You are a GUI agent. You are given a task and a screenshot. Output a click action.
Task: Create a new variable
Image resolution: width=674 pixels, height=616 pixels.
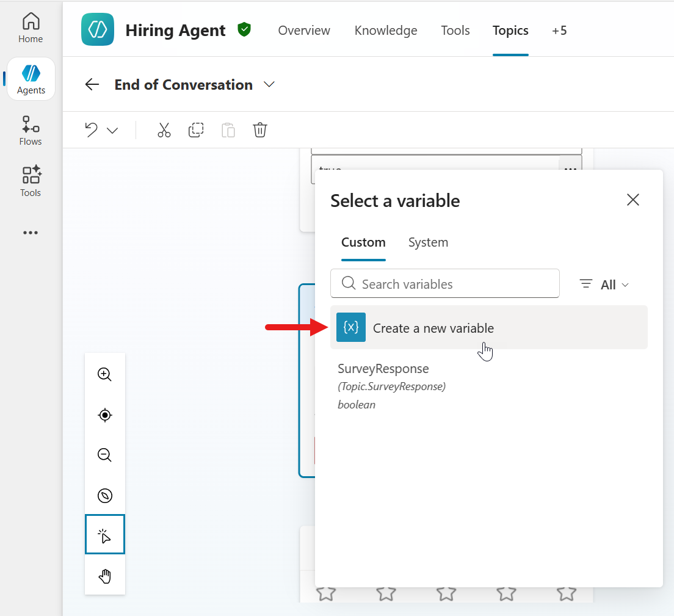(x=433, y=328)
